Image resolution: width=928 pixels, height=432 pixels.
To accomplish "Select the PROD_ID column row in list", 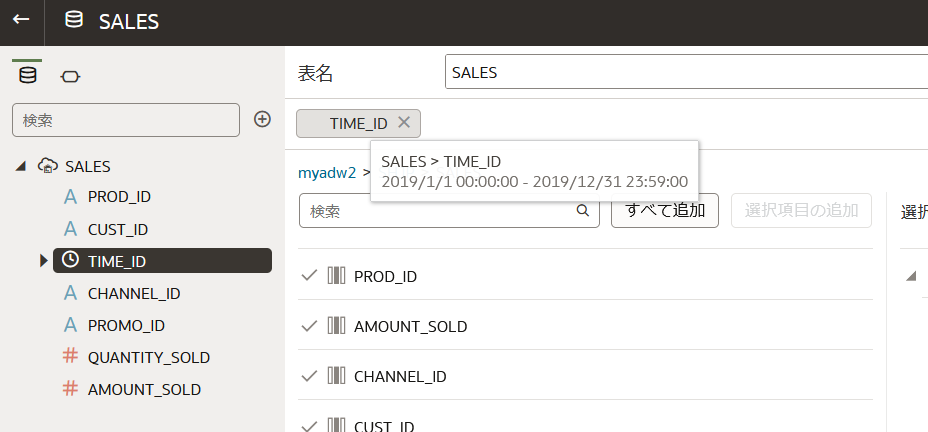I will coord(585,276).
